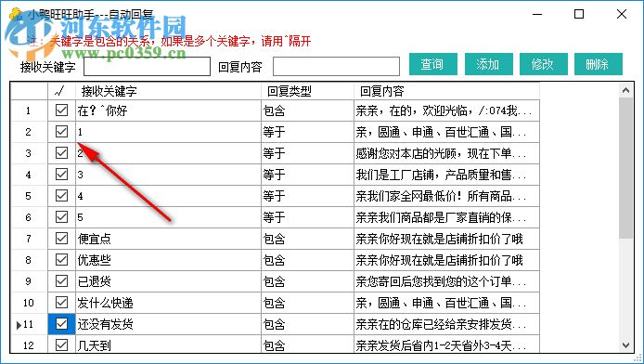Select reply cell 我们是工厂店铺
644x364 pixels.
[x=446, y=175]
